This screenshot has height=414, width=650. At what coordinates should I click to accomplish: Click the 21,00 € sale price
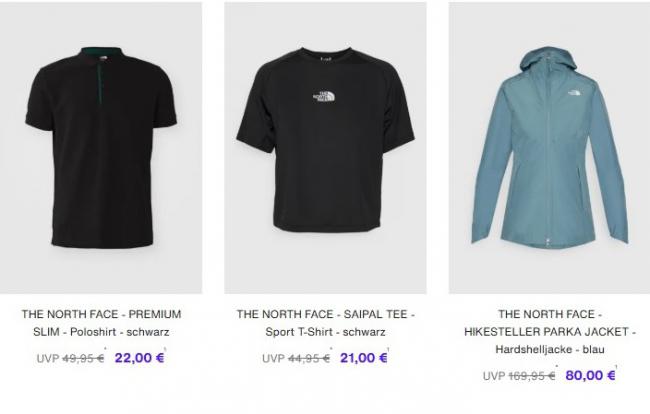[364, 358]
